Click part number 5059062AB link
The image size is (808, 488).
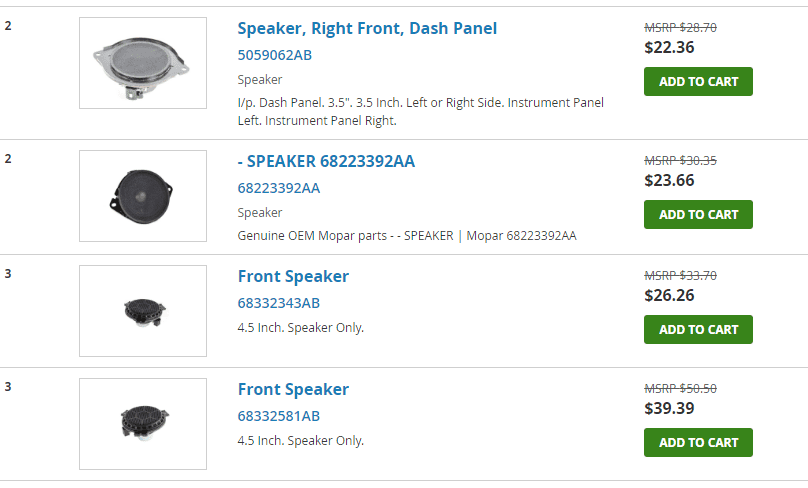click(275, 55)
